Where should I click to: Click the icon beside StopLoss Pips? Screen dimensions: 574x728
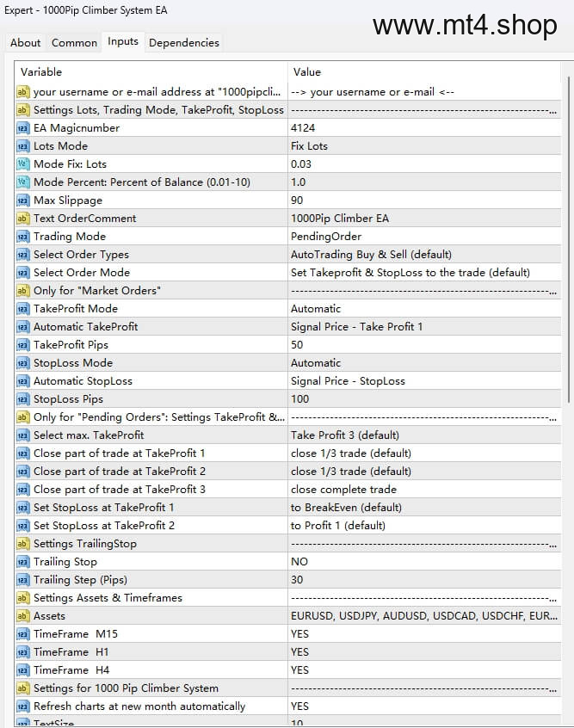22,400
